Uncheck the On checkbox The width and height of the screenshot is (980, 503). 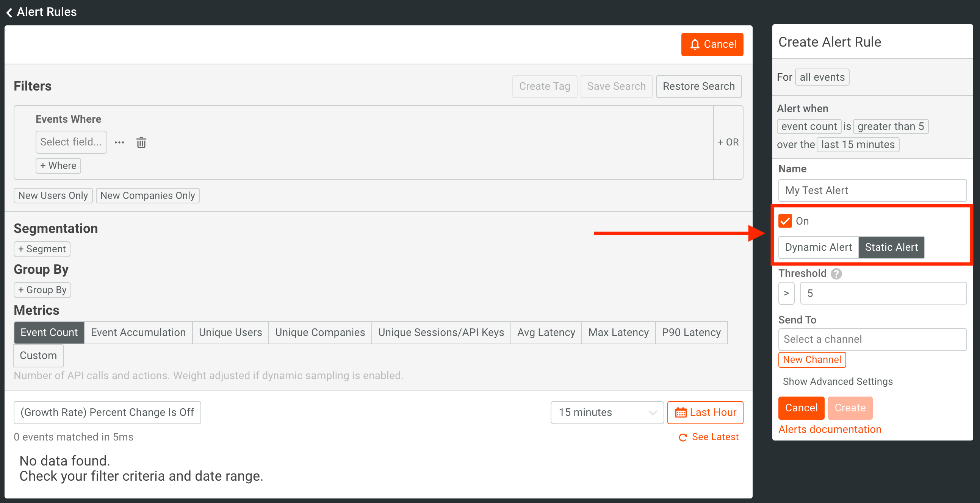point(785,220)
